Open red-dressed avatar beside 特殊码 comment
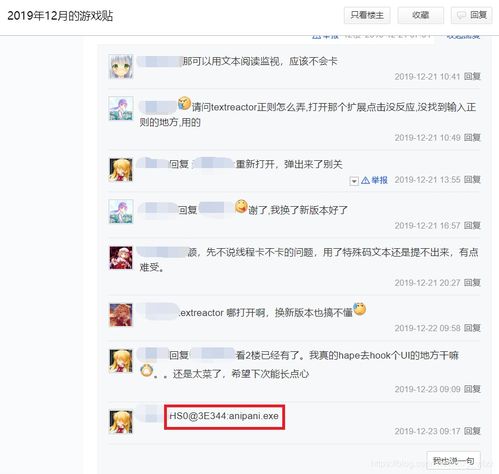The width and height of the screenshot is (499, 474). click(x=121, y=257)
